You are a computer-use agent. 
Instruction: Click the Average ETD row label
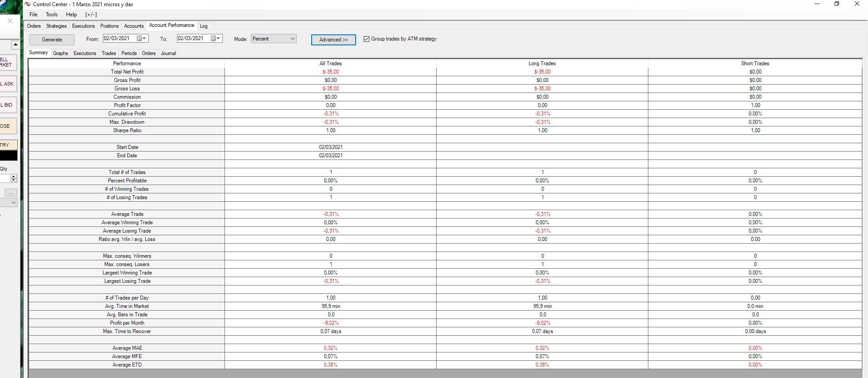pos(127,365)
